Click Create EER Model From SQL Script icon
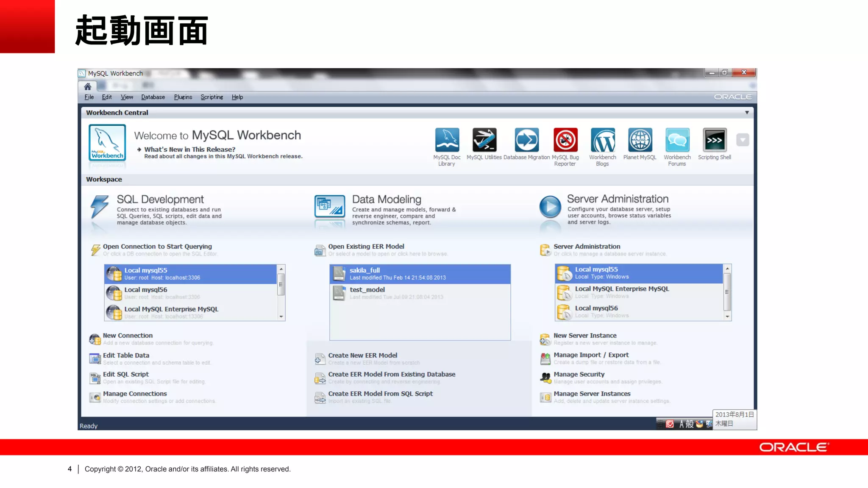Viewport: 868px width, 488px height. [x=320, y=397]
